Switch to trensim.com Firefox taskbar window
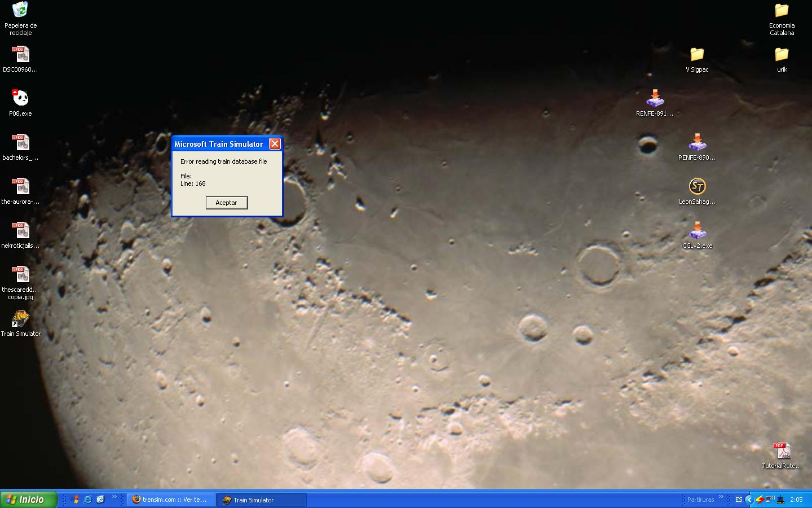This screenshot has width=812, height=508. click(x=171, y=500)
